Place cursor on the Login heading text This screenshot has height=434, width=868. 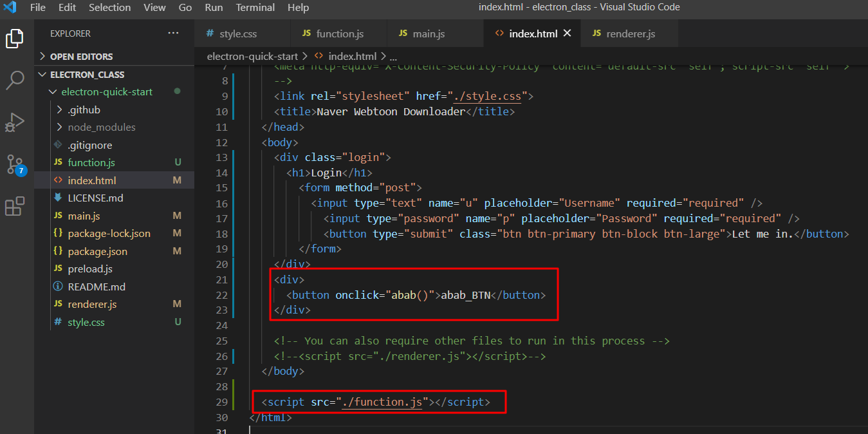coord(326,173)
